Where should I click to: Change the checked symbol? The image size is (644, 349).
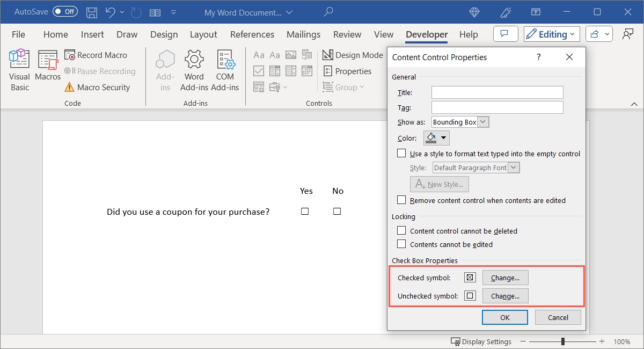pos(504,277)
